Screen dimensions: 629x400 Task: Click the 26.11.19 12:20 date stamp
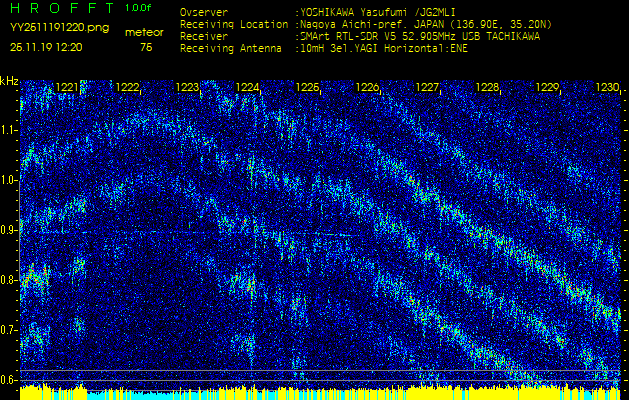coord(48,47)
